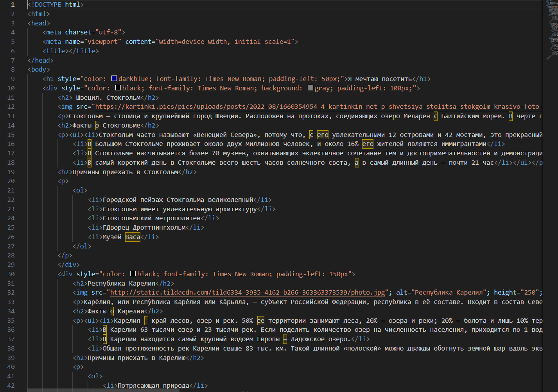The height and width of the screenshot is (392, 558).
Task: Follow the static.tildacdn.com photo.jpg link
Action: click(x=247, y=293)
